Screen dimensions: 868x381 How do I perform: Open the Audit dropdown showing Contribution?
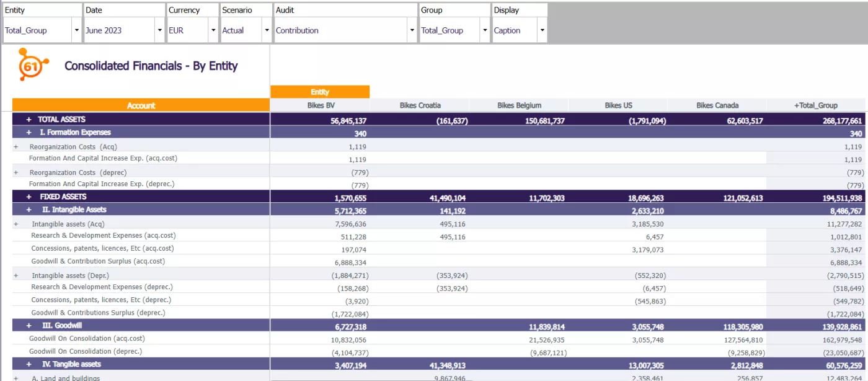411,30
